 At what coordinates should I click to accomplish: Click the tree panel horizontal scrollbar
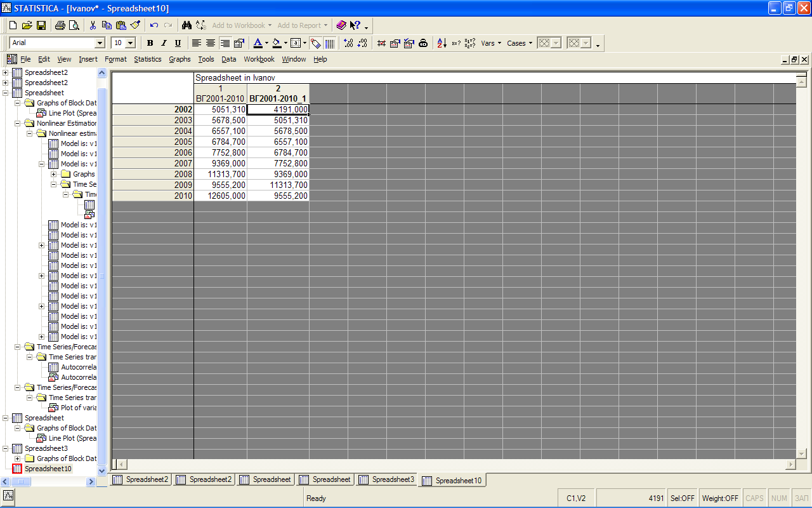coord(48,482)
